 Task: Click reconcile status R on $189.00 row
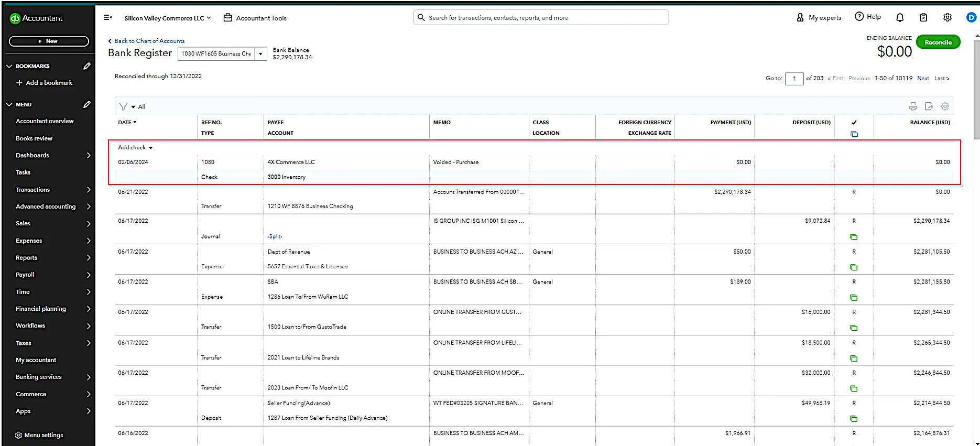tap(854, 282)
